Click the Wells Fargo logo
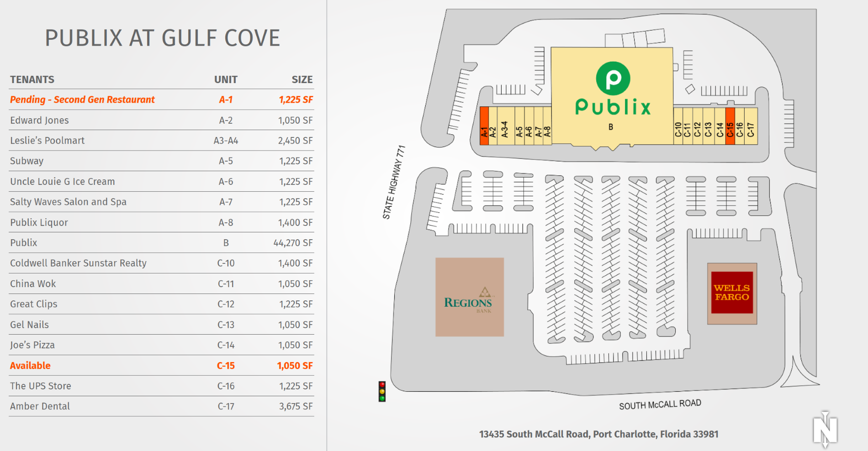Screen dimensions: 868x451 click(x=732, y=293)
